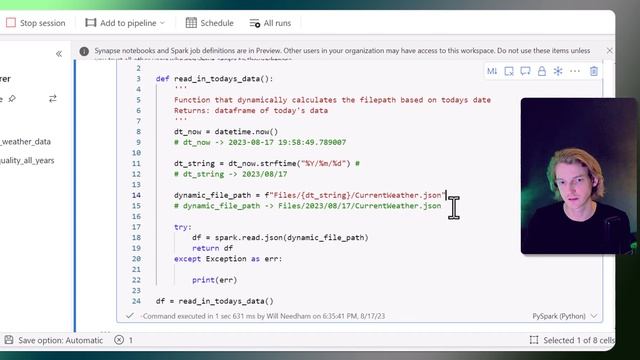
Task: Click the Selected 1 of 8 cells indicator
Action: 572,340
